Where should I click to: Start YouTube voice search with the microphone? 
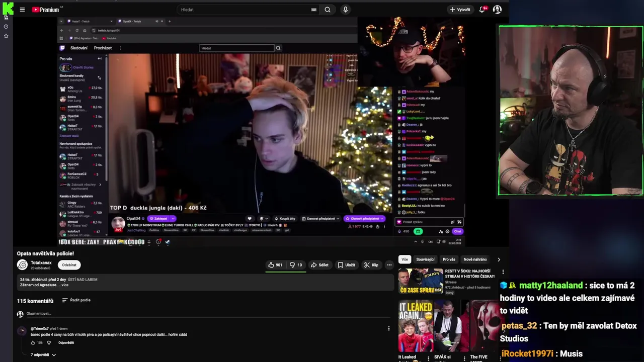[345, 10]
